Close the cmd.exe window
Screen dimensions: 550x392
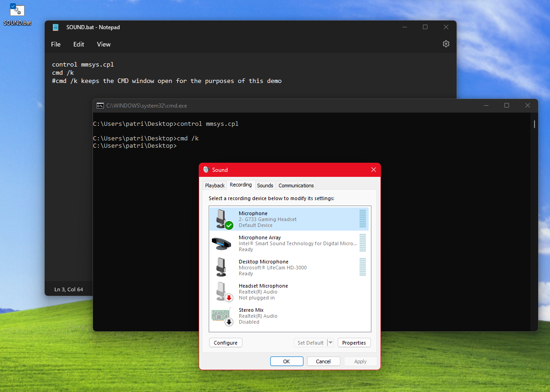click(528, 105)
